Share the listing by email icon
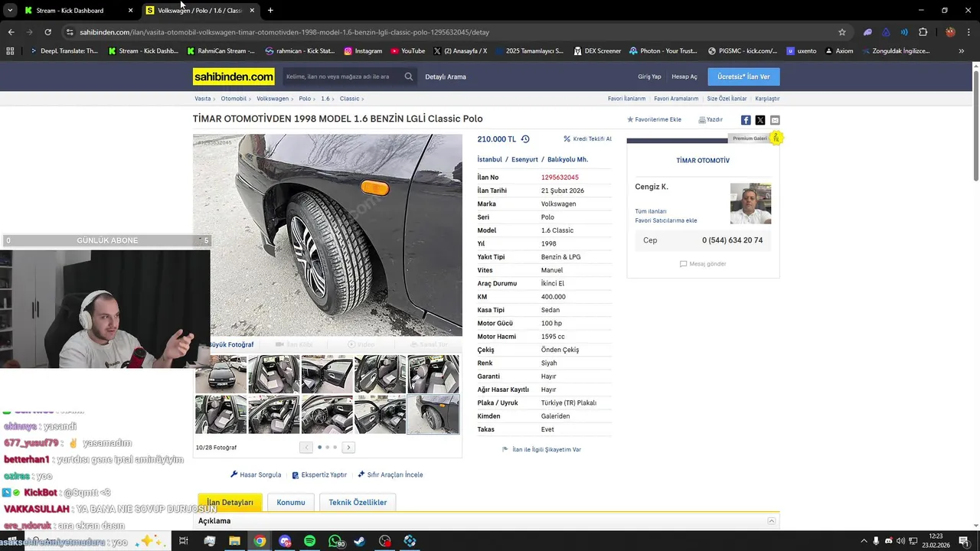 pos(775,120)
